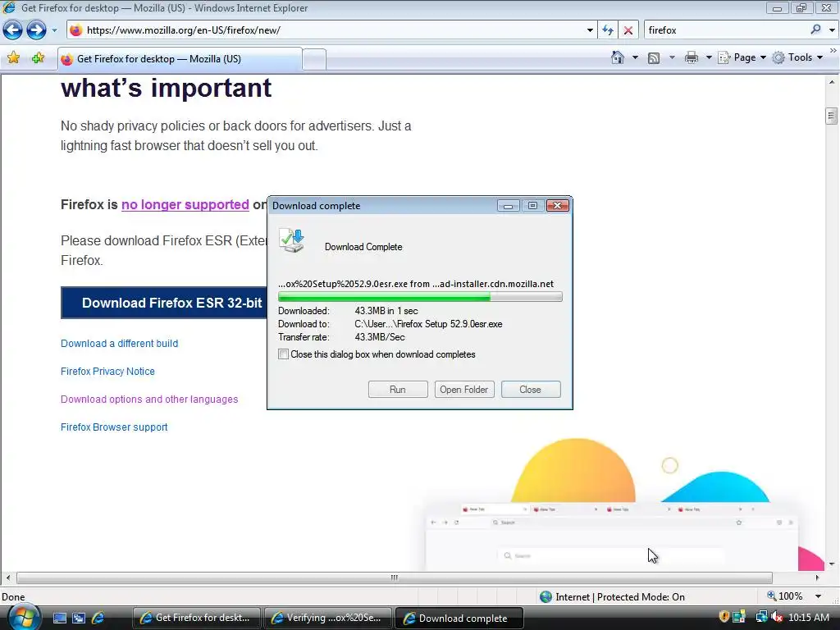
Task: Open the Tools menu
Action: [797, 57]
